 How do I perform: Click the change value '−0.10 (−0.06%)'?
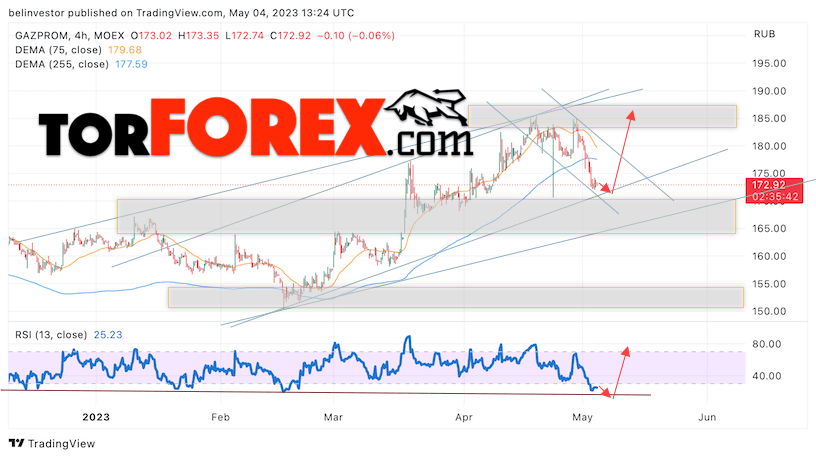356,36
